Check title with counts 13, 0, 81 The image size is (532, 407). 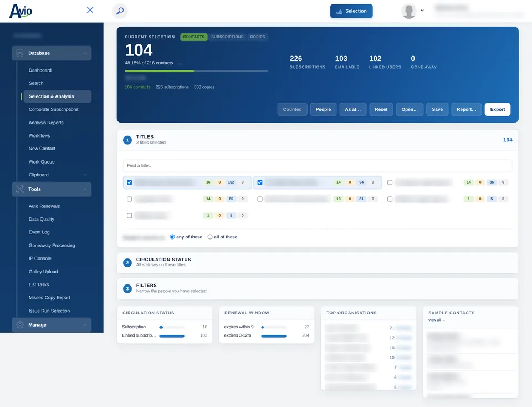(x=259, y=199)
